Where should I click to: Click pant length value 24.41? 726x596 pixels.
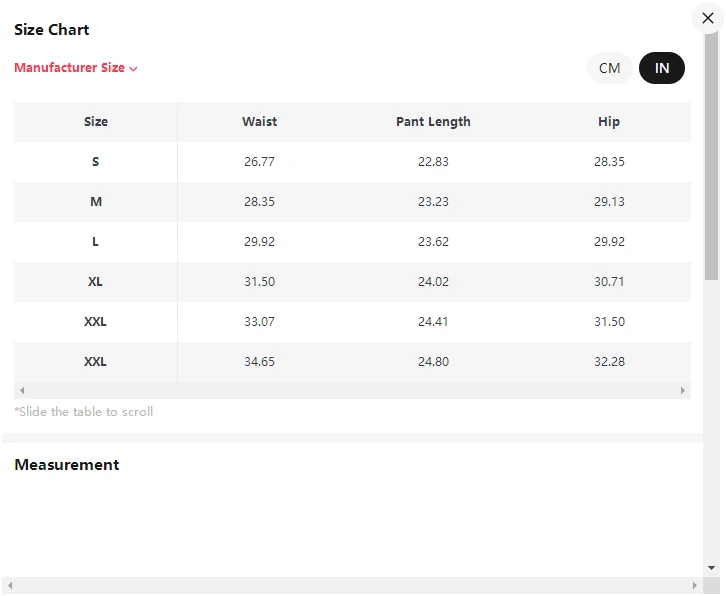[x=433, y=321]
